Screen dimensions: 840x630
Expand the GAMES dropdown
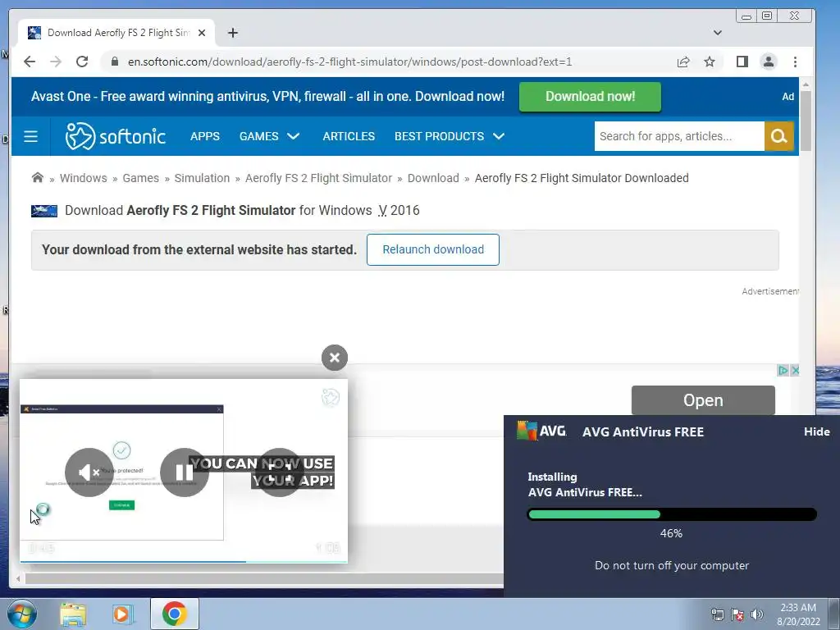coord(269,136)
